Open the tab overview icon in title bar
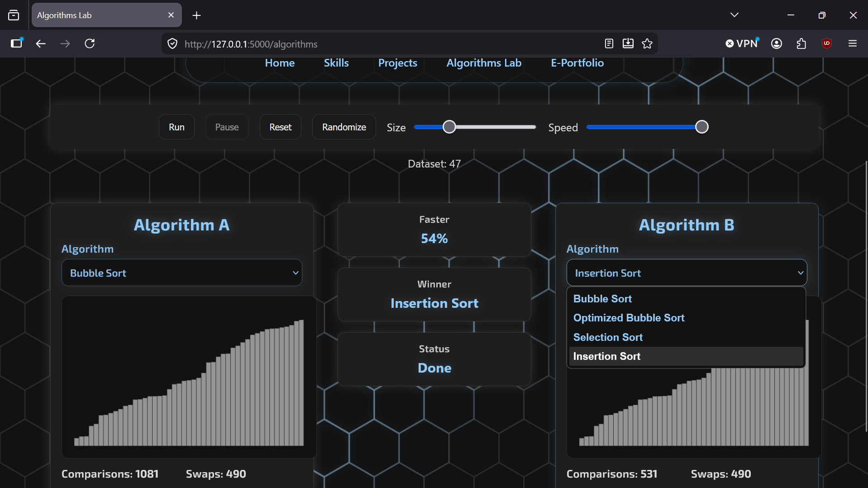 [x=14, y=15]
